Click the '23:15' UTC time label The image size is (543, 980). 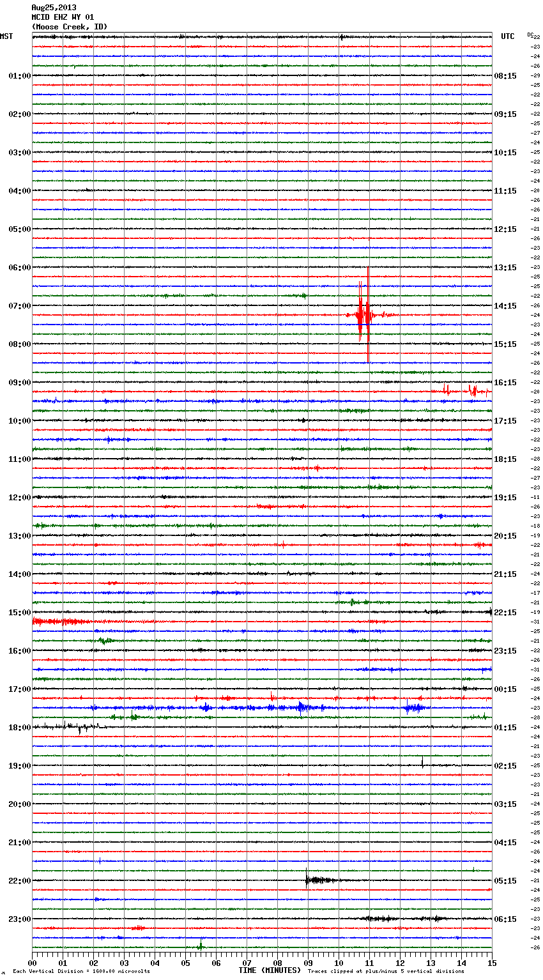505,651
